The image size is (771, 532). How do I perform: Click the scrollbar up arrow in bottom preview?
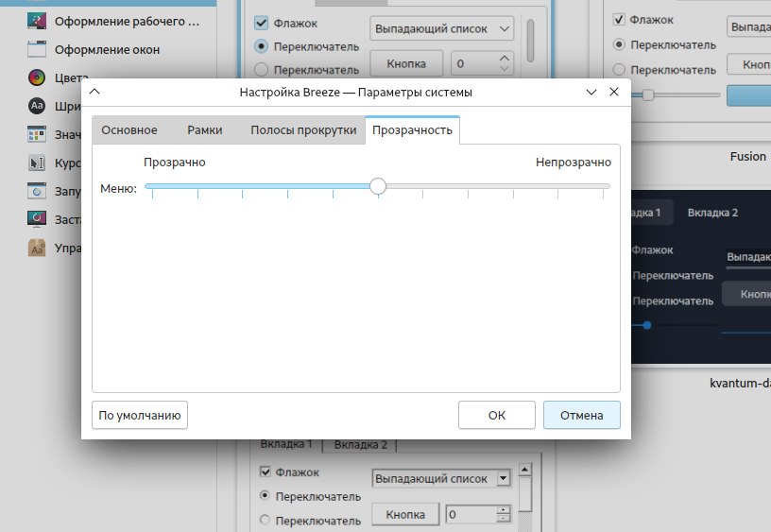[x=524, y=470]
